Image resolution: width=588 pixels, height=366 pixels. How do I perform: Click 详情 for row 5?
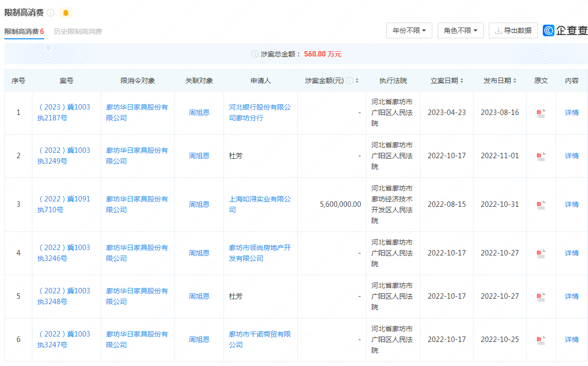[x=571, y=296]
